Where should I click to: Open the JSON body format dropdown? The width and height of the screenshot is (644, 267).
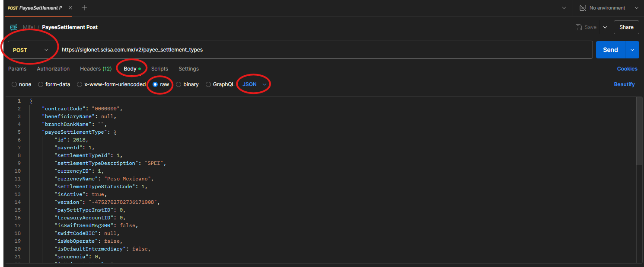click(x=254, y=84)
